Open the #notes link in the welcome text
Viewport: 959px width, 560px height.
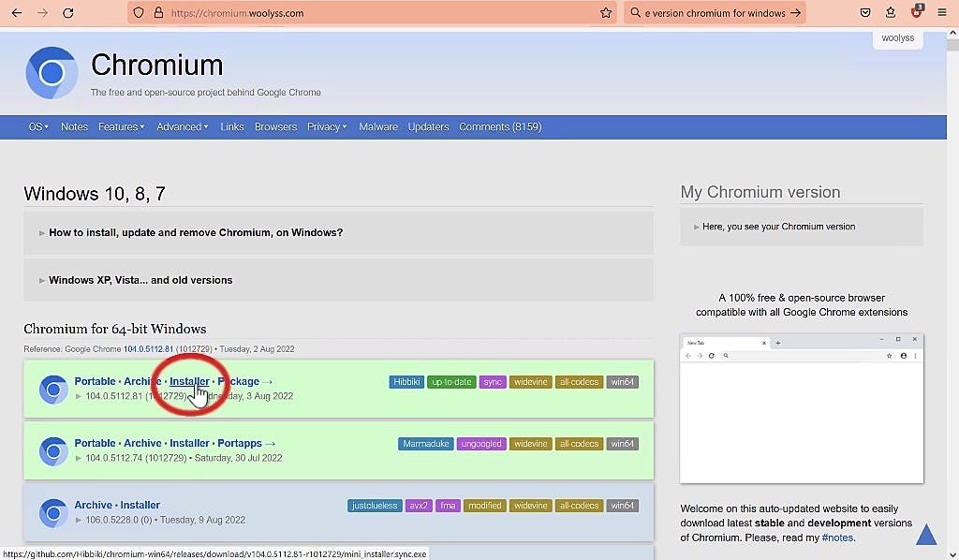click(837, 538)
